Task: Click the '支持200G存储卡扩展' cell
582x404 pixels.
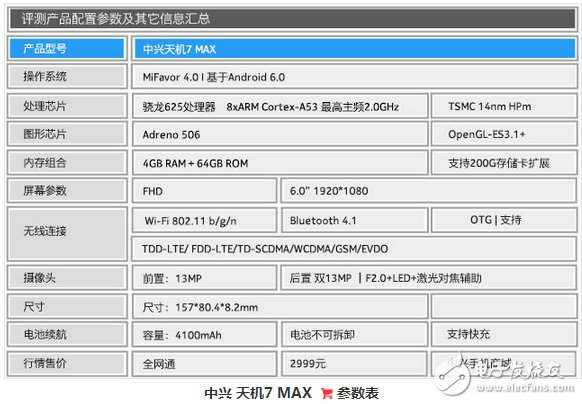Action: pos(504,163)
